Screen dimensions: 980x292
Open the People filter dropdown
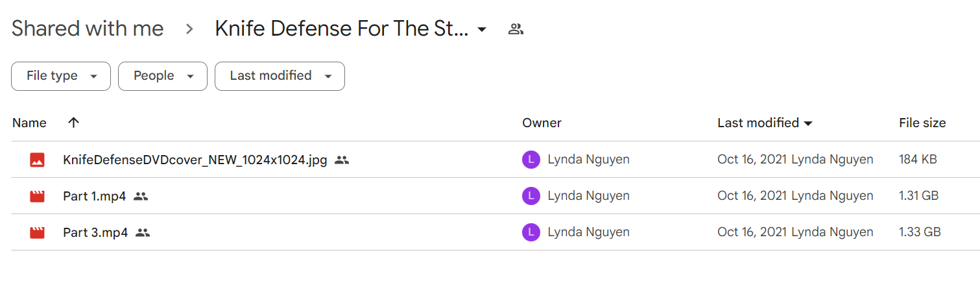pyautogui.click(x=163, y=76)
